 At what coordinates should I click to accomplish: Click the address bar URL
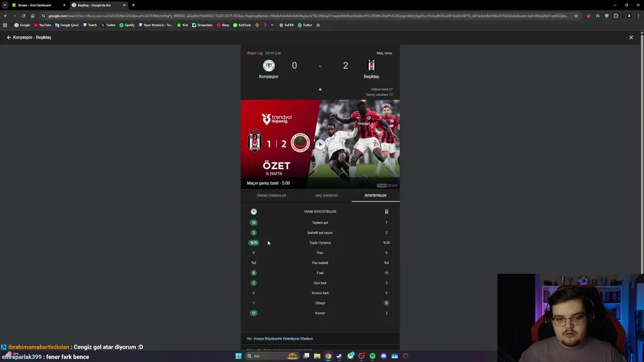(x=308, y=16)
